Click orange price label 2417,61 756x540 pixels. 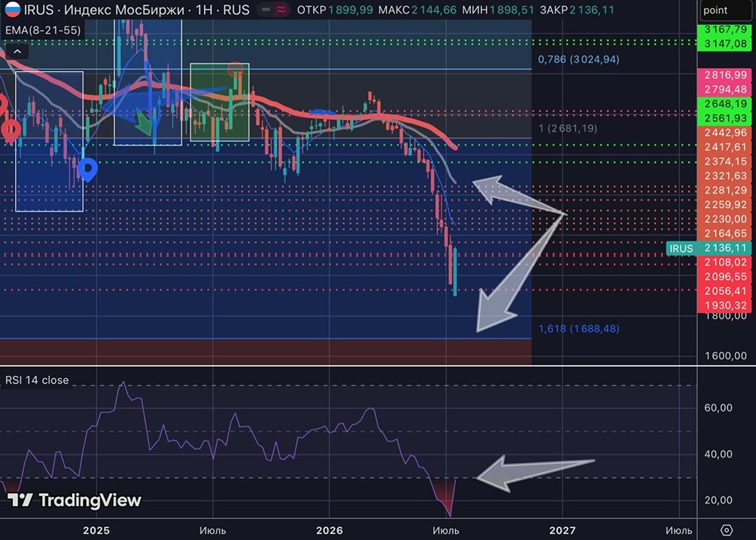(725, 147)
